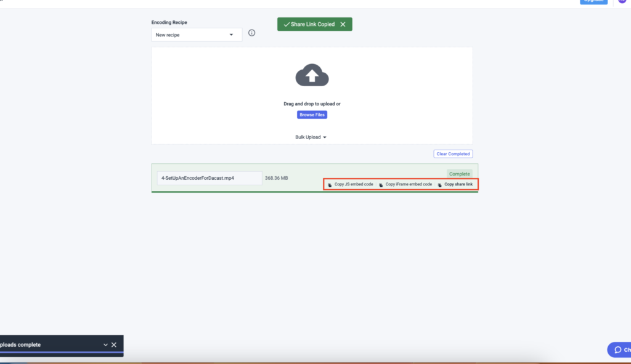Click the copy icon beside Copy iFrame embed code
The image size is (631, 364).
[381, 184]
